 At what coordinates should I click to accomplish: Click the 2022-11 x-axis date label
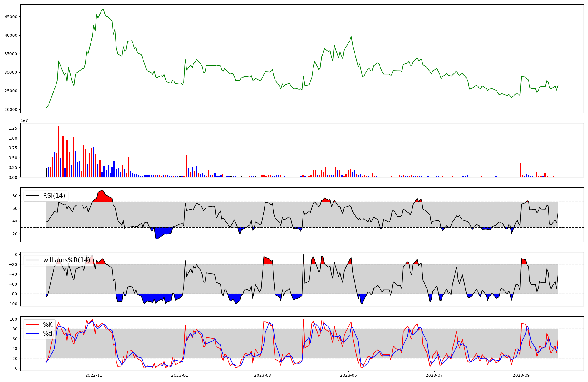(x=93, y=375)
